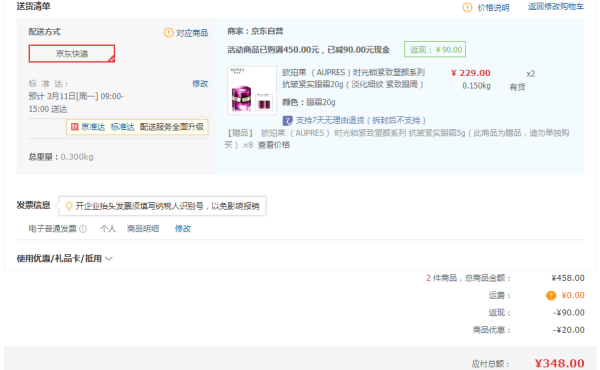Click the 总重量：0.300kg text
The width and height of the screenshot is (600, 370).
61,157
